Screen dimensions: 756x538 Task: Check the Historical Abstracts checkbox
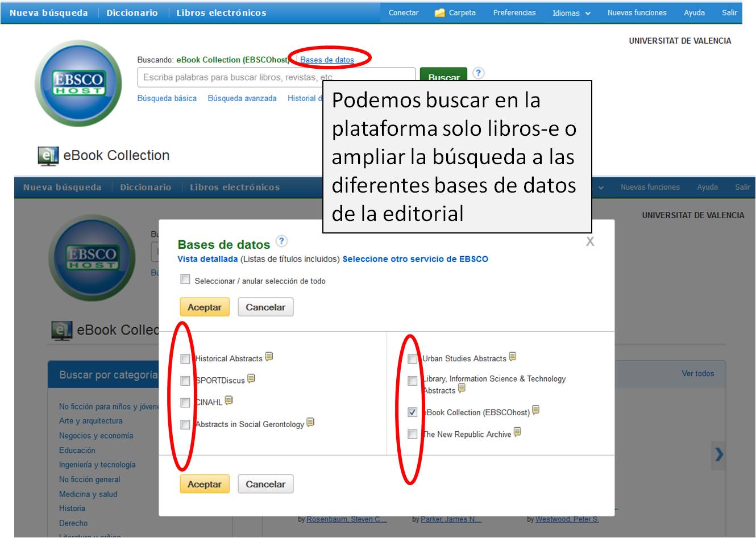(x=185, y=358)
